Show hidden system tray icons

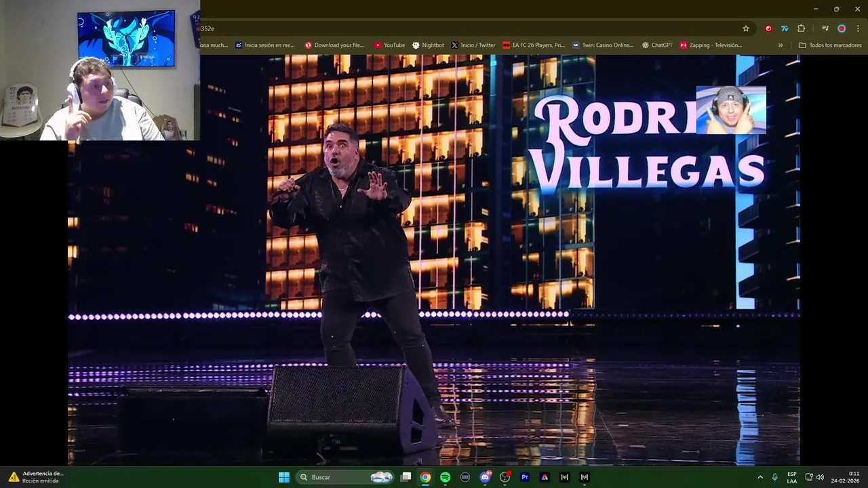coord(760,477)
